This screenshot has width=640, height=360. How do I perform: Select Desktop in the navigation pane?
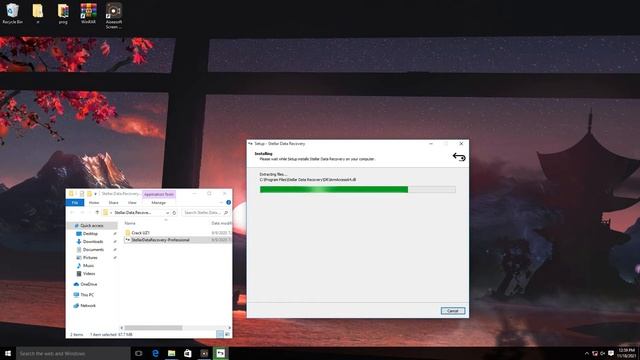90,234
